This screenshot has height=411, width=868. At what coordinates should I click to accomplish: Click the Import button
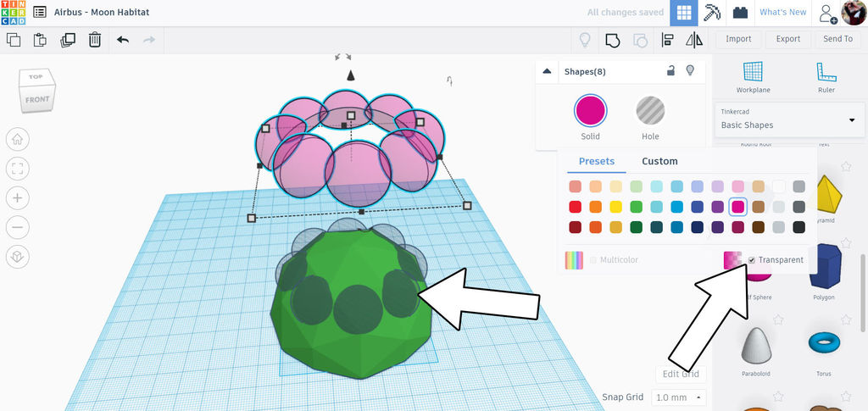738,39
